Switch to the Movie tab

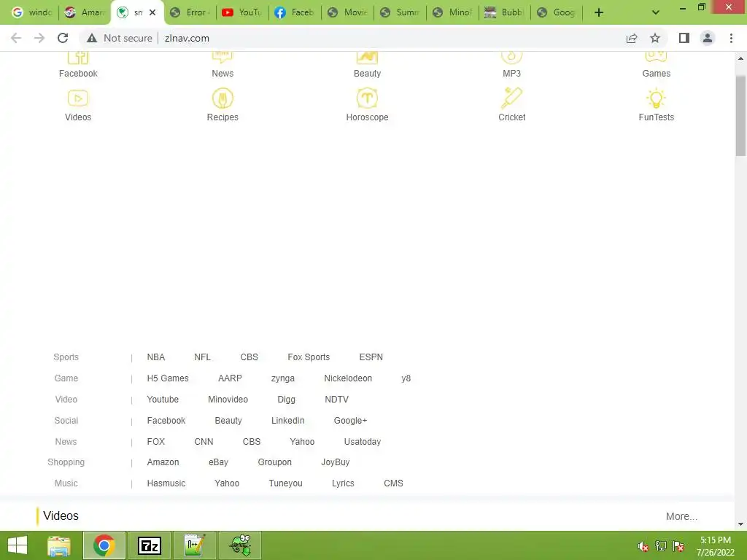(347, 12)
